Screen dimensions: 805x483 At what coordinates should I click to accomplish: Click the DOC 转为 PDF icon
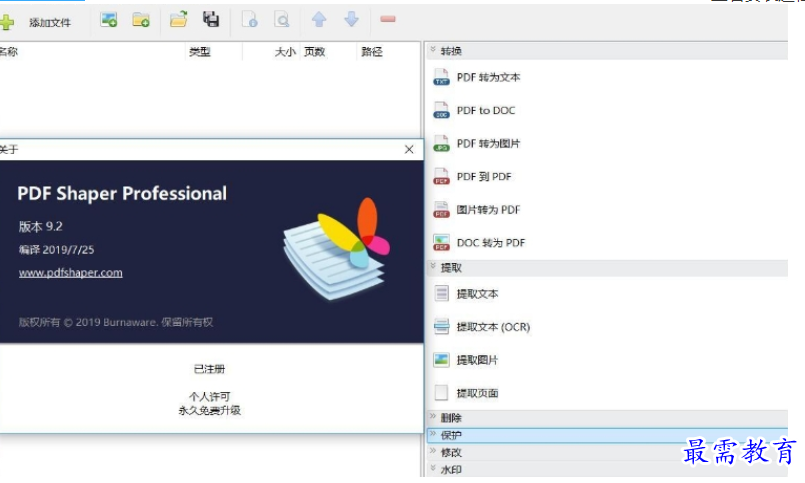[x=441, y=243]
